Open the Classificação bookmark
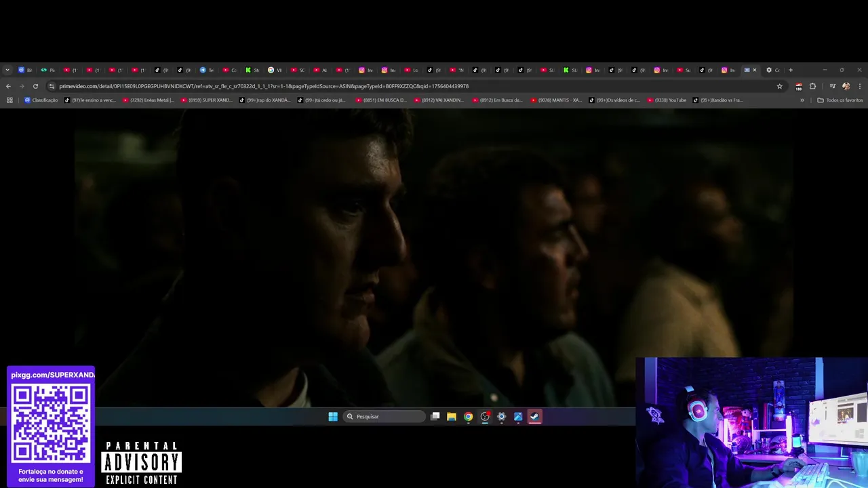Image resolution: width=868 pixels, height=488 pixels. (x=41, y=100)
